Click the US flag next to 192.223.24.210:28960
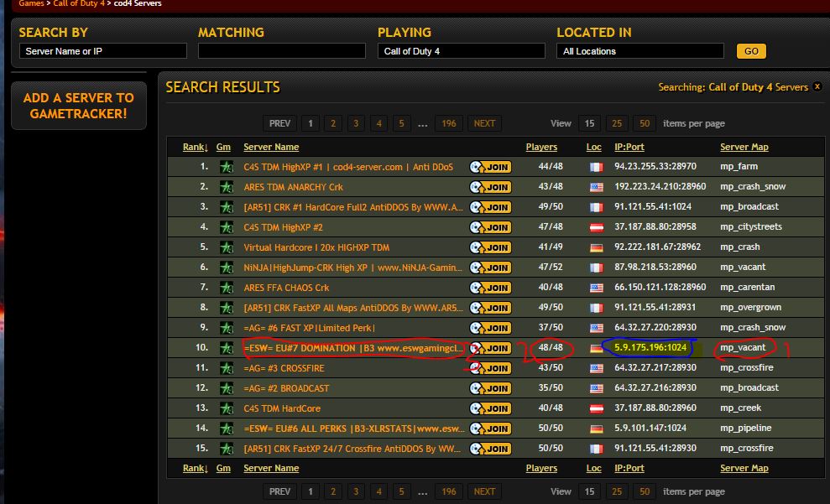This screenshot has width=830, height=504. coord(596,187)
